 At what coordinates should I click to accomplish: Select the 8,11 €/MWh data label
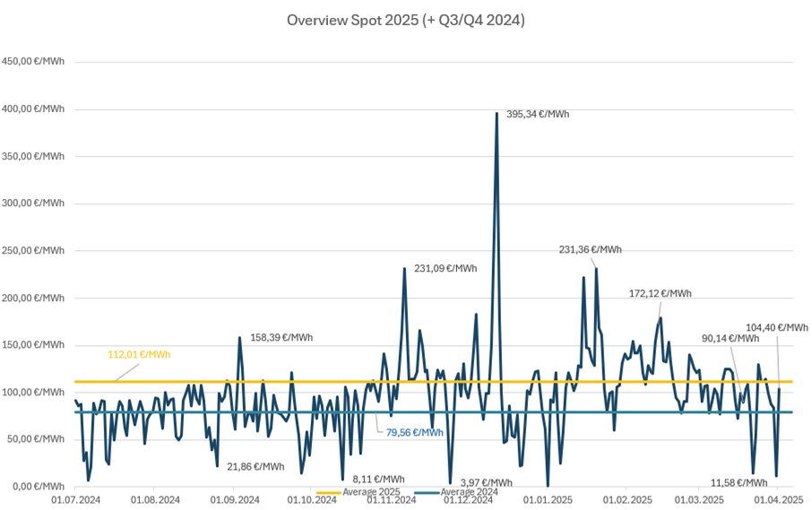[x=377, y=479]
